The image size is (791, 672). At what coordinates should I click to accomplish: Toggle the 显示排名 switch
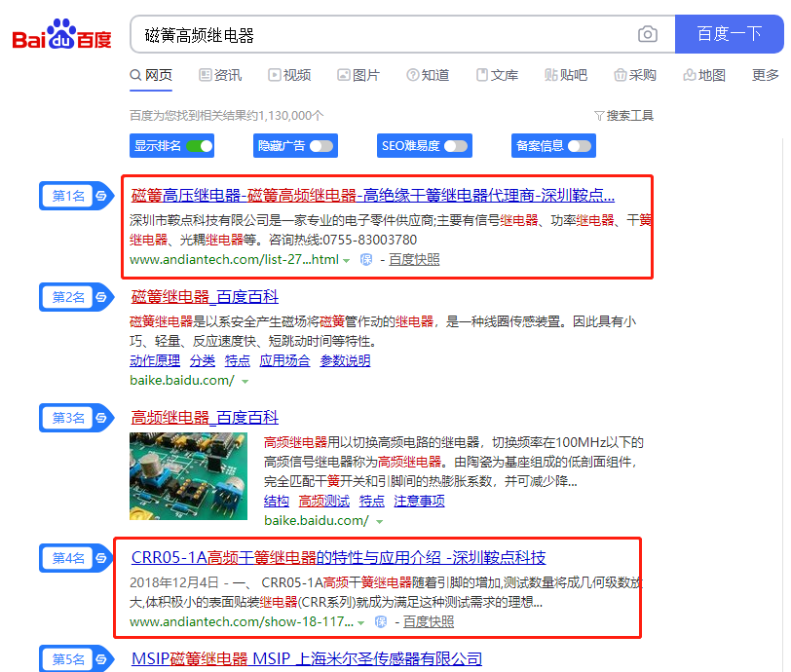200,146
